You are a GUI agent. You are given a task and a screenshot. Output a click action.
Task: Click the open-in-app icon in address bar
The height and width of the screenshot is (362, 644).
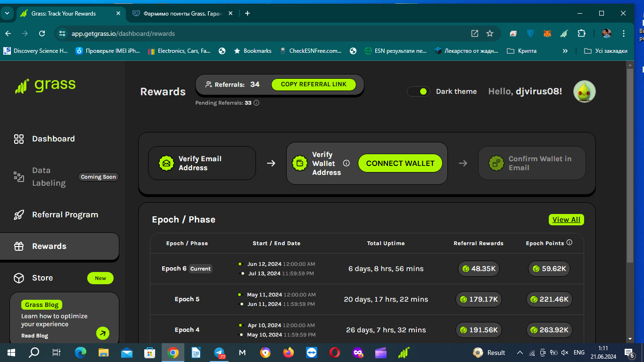click(x=475, y=33)
